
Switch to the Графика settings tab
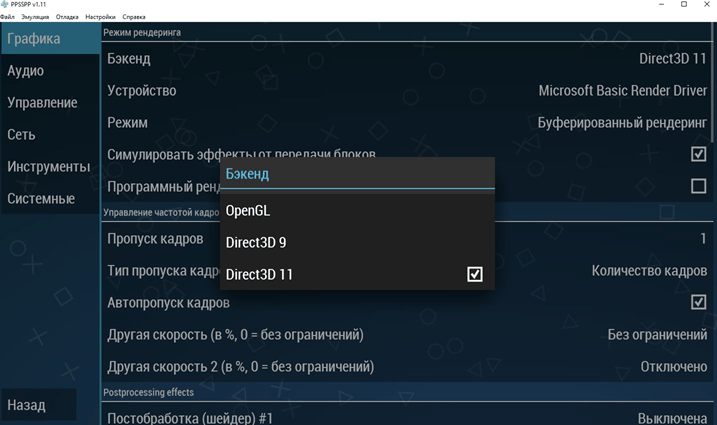50,38
